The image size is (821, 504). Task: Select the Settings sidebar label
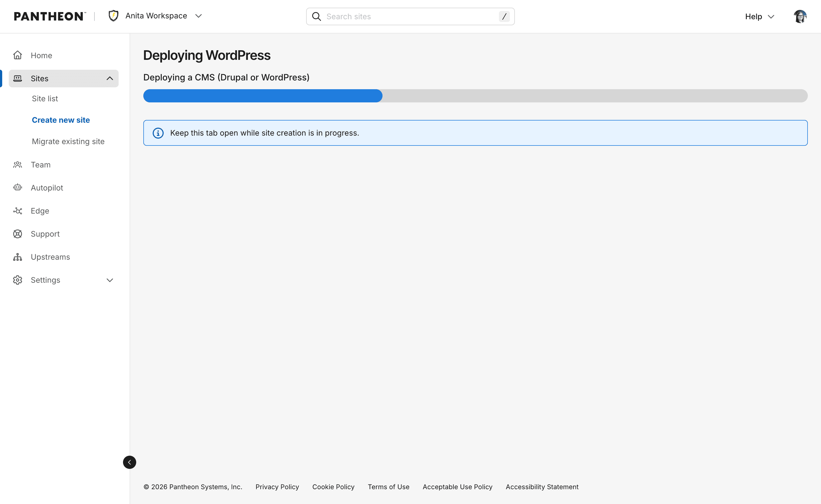point(46,280)
